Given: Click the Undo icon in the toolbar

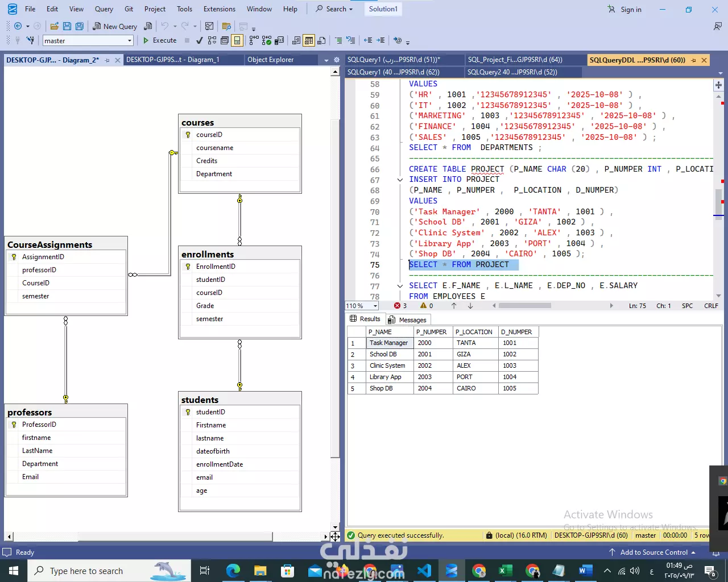Looking at the screenshot, I should [x=165, y=26].
